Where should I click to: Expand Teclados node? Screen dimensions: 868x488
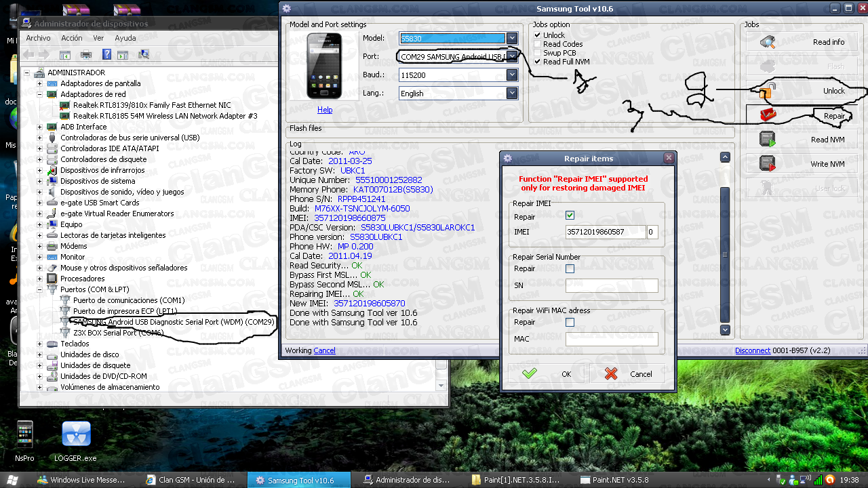tap(39, 344)
